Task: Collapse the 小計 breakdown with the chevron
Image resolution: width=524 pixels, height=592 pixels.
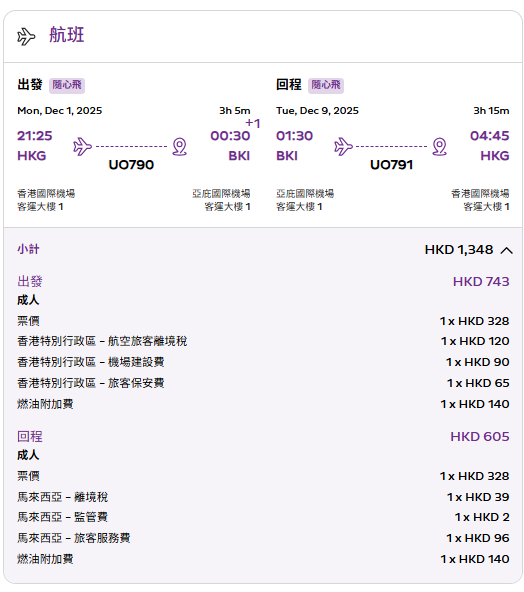Action: click(507, 250)
